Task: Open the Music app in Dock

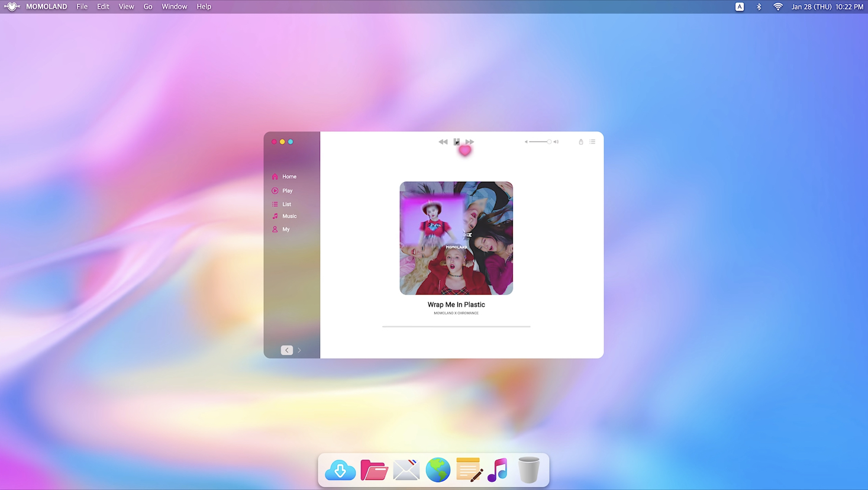Action: (498, 470)
